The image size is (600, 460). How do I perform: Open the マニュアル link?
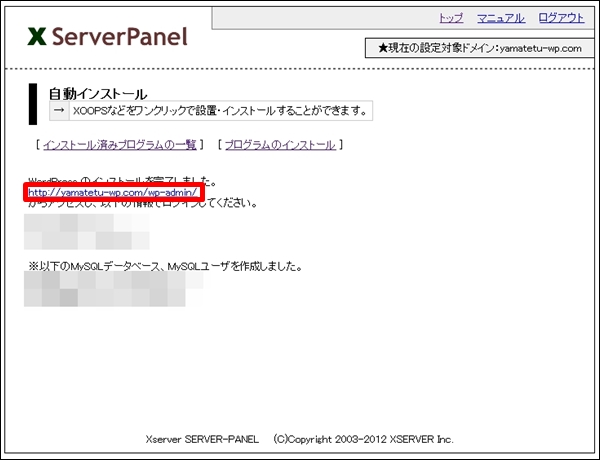click(501, 18)
